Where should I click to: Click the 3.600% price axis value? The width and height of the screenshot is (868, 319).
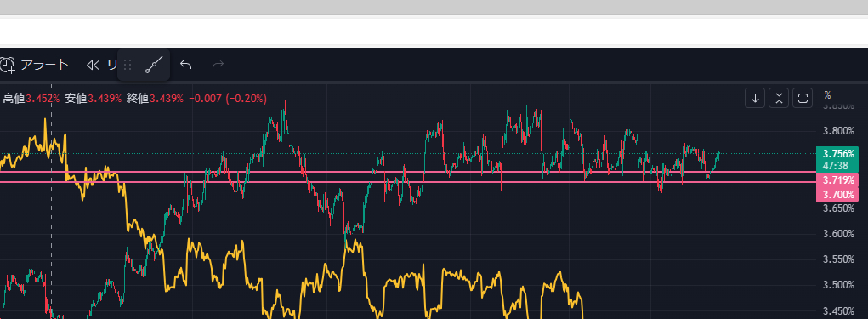[838, 234]
